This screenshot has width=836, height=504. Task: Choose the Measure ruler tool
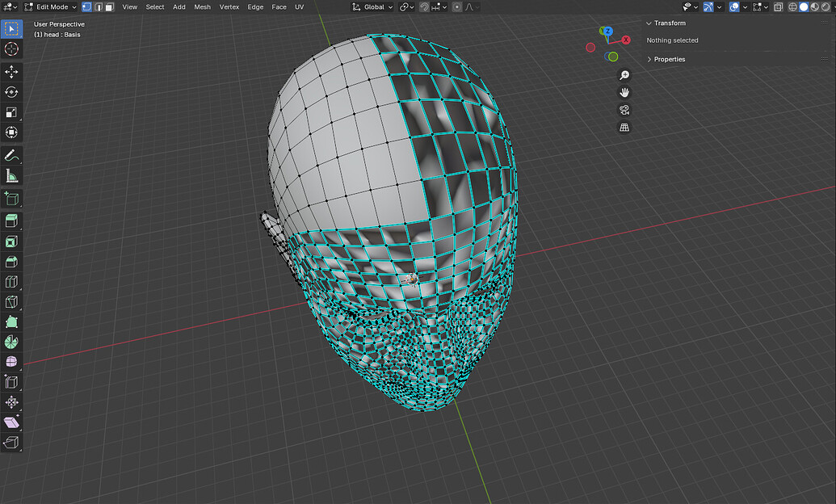pyautogui.click(x=11, y=175)
